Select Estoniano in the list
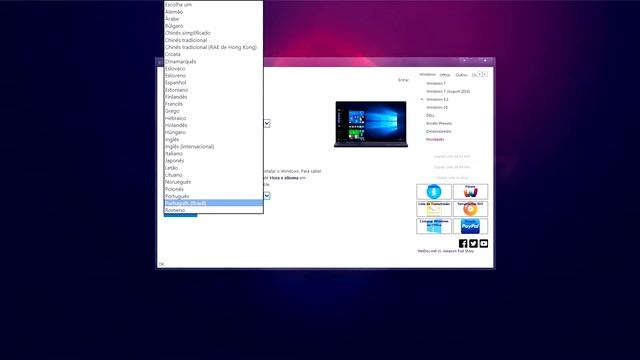 [x=213, y=90]
